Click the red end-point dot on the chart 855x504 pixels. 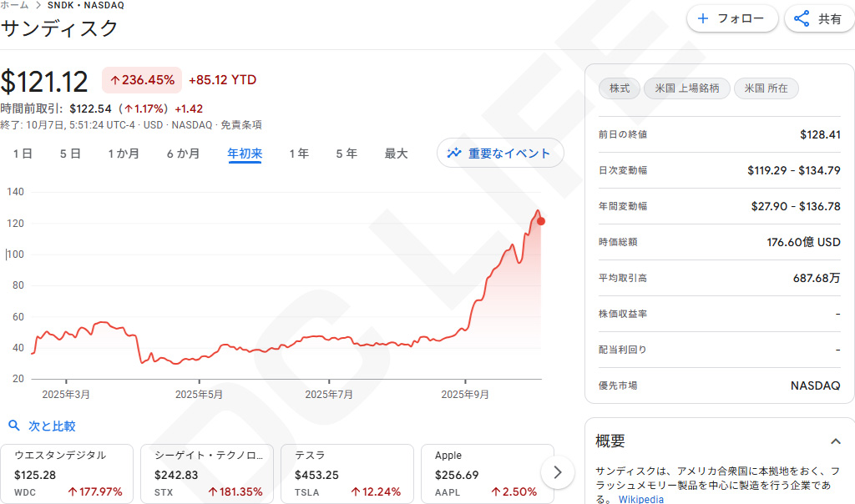click(541, 221)
